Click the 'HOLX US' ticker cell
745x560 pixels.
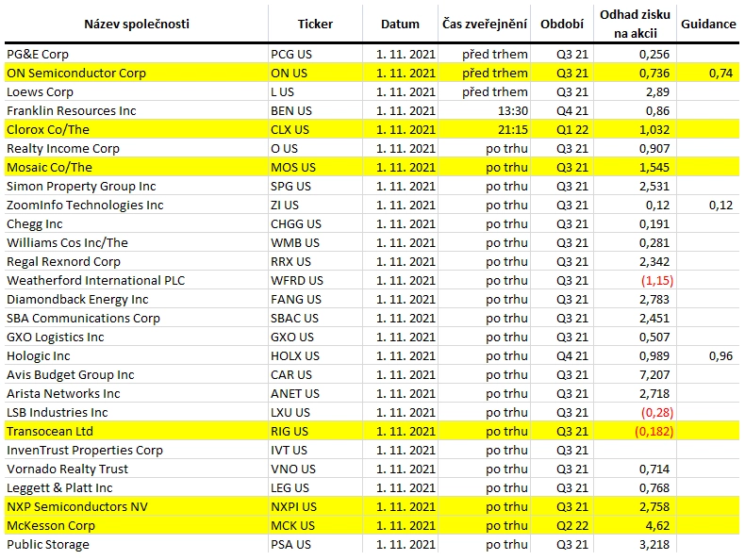pos(316,355)
